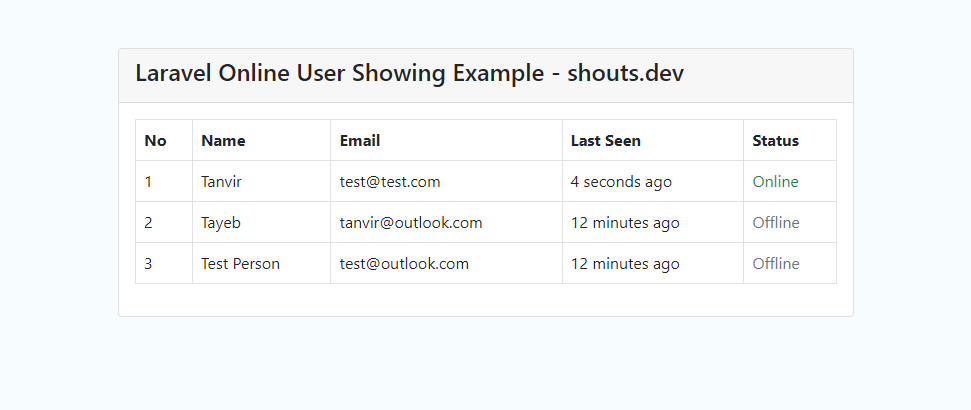
Task: Click the name 'Tayeb' in the table
Action: [220, 222]
